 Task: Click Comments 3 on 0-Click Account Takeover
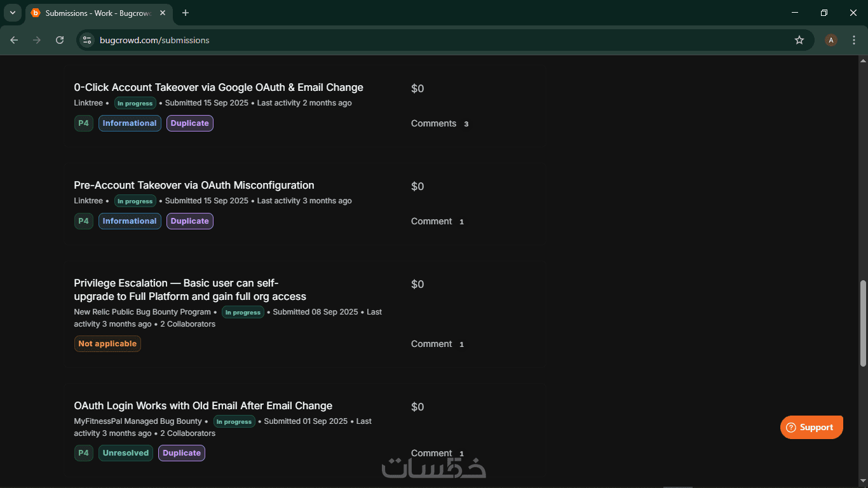[x=440, y=123]
